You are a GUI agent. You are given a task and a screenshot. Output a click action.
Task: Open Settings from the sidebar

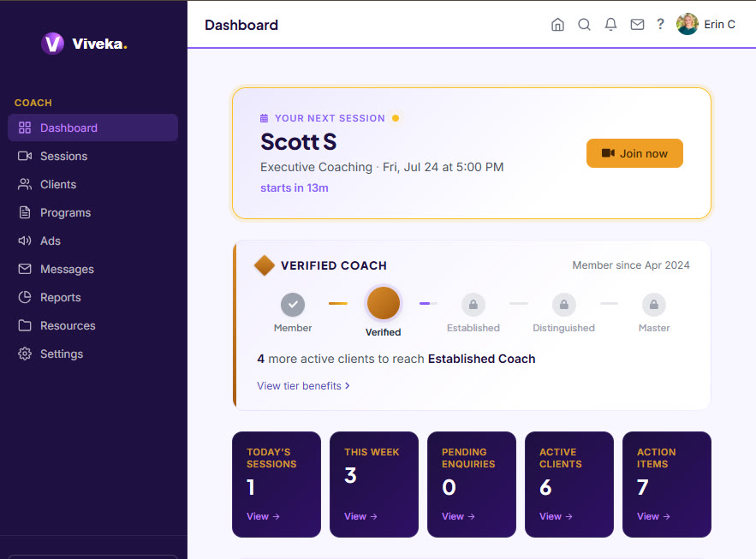[92, 354]
